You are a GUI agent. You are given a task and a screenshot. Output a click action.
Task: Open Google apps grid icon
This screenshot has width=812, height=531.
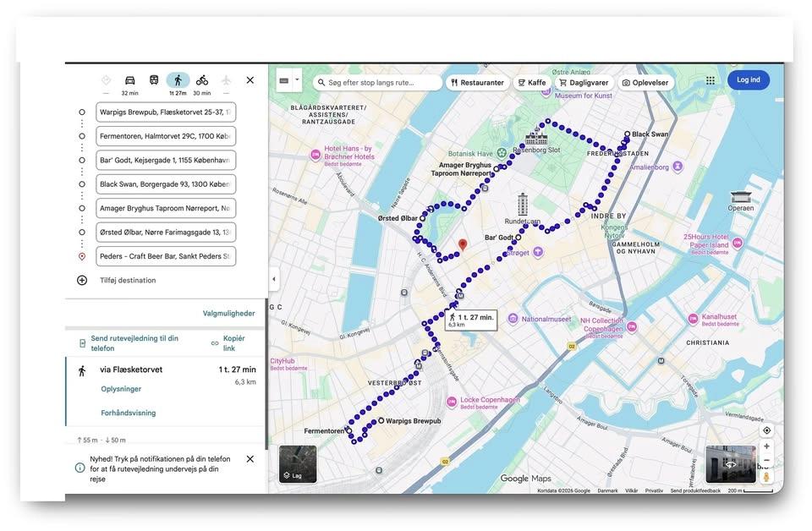[x=710, y=80]
